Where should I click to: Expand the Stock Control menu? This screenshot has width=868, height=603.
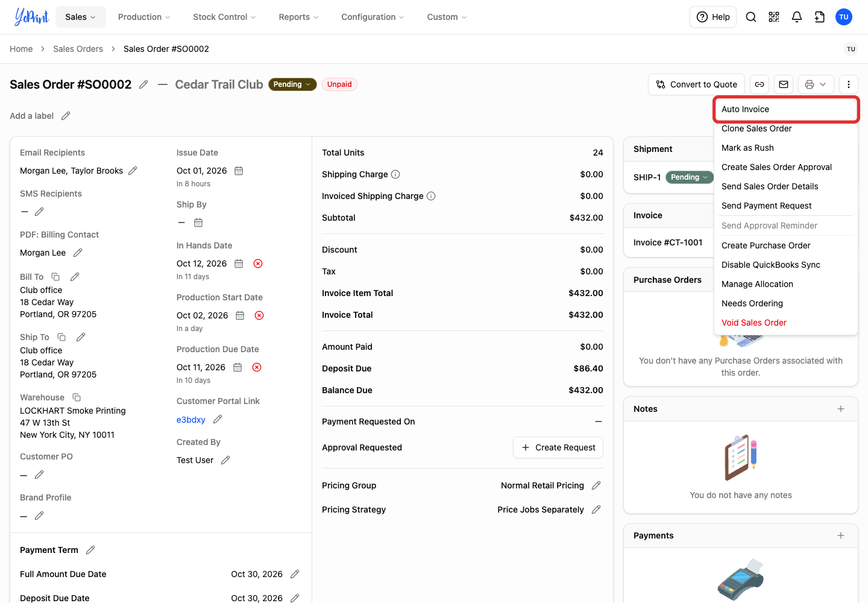[x=224, y=17]
